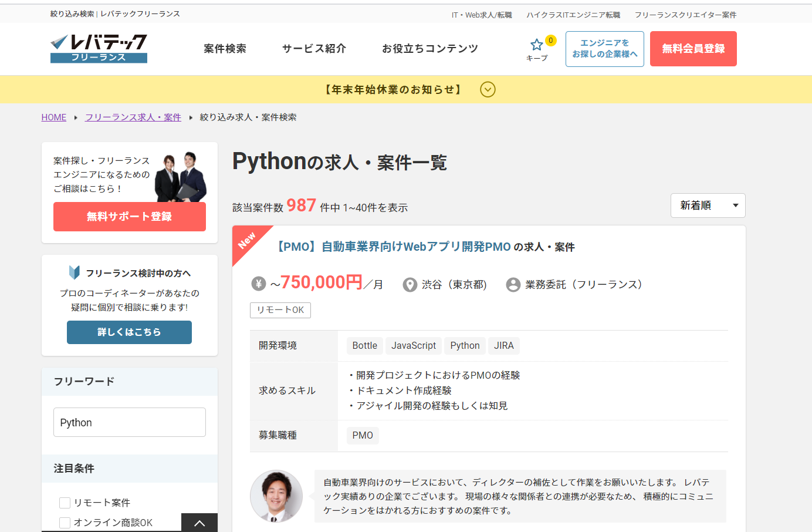
Task: Click the Keep star icon
Action: [x=536, y=45]
